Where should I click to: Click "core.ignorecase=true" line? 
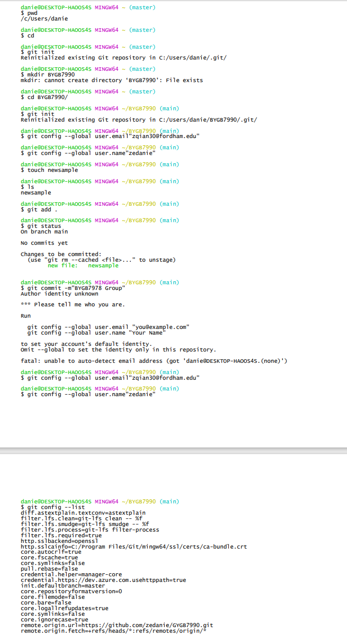click(54, 619)
